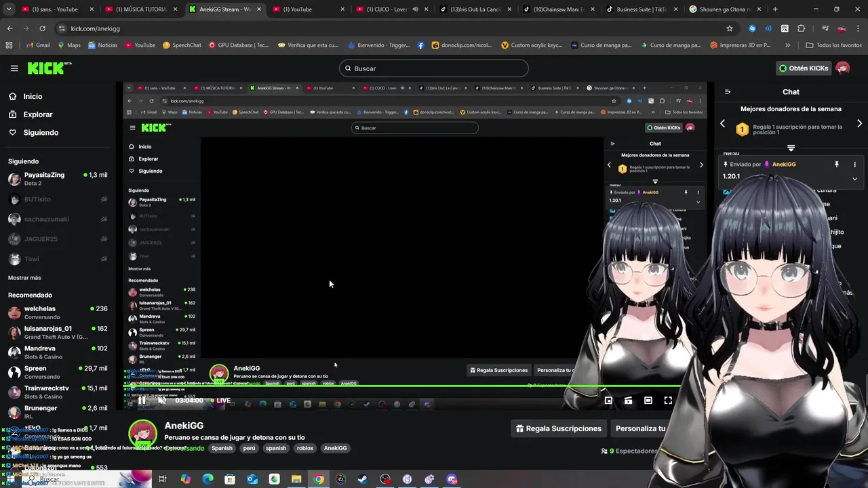Screen dimensions: 868x488
Task: Open Outlook from the taskbar
Action: [x=252, y=479]
